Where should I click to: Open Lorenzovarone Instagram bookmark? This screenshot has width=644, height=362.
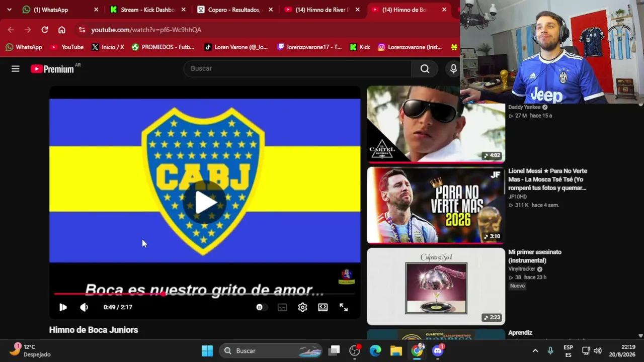[x=410, y=47]
